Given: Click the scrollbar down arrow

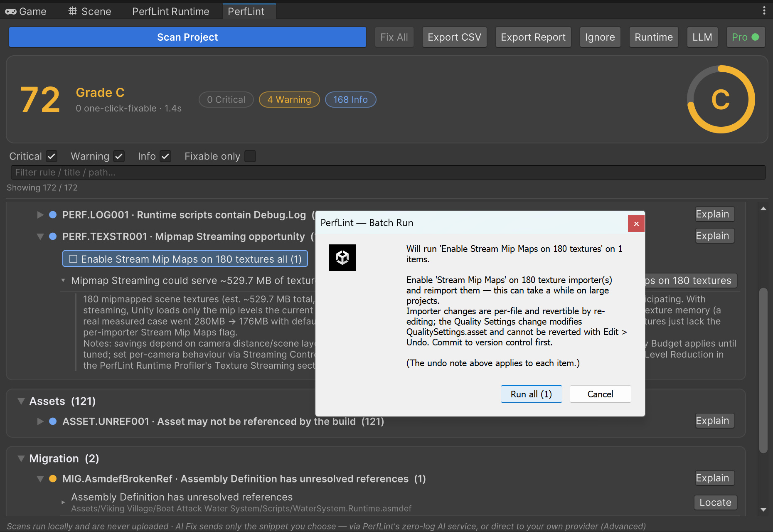Looking at the screenshot, I should point(763,509).
